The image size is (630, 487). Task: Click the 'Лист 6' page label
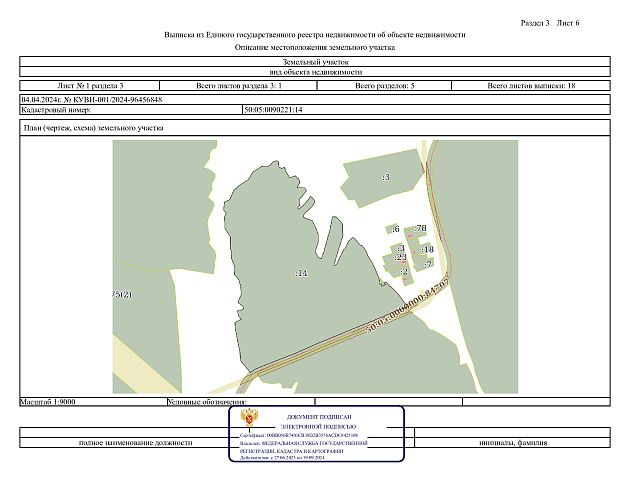[568, 23]
